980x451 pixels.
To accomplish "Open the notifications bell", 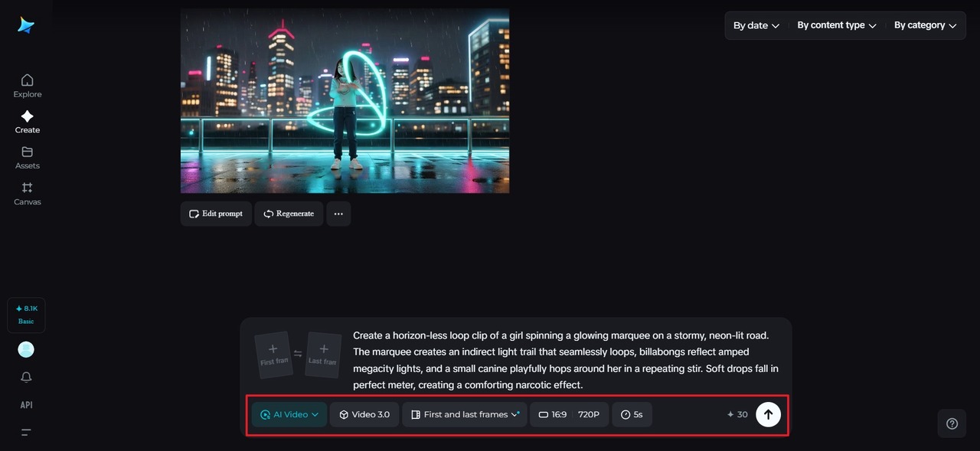I will point(26,377).
